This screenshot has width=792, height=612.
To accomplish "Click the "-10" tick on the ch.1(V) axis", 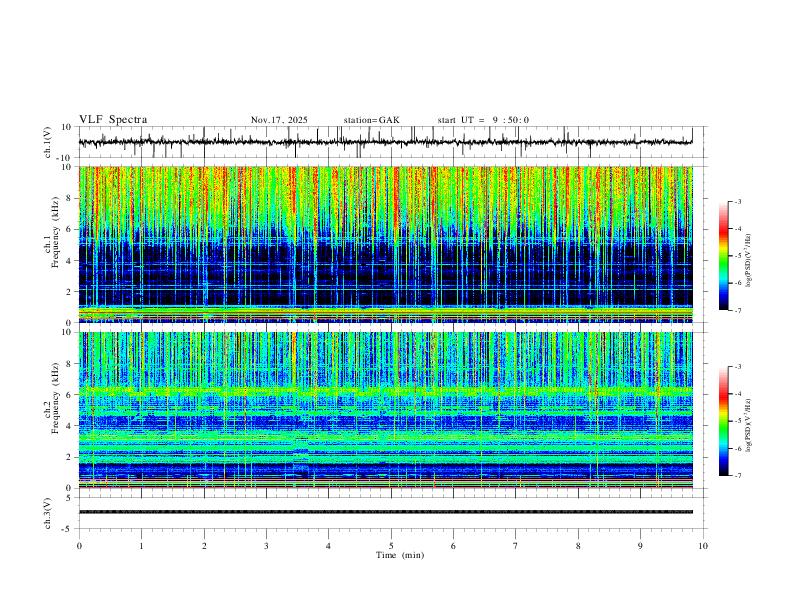I will click(x=65, y=158).
